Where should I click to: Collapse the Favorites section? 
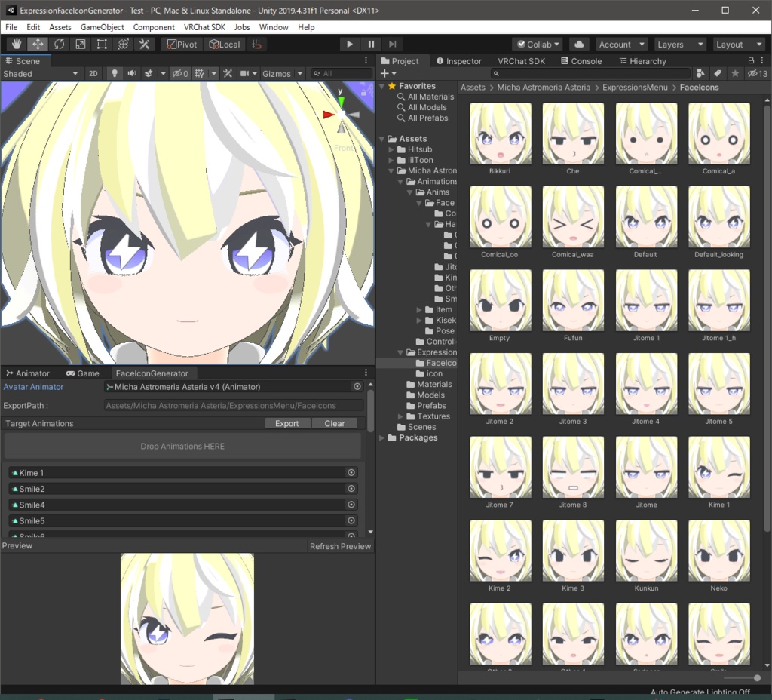click(x=382, y=86)
